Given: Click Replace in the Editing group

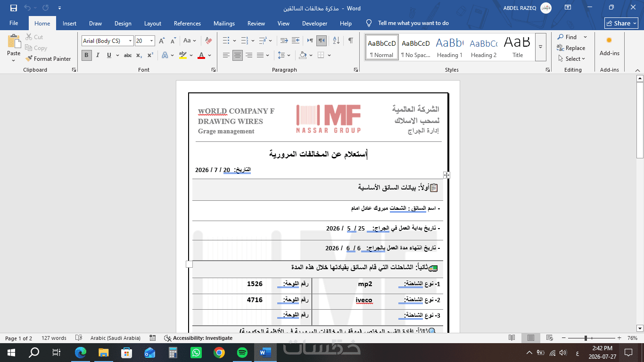Looking at the screenshot, I should point(571,48).
